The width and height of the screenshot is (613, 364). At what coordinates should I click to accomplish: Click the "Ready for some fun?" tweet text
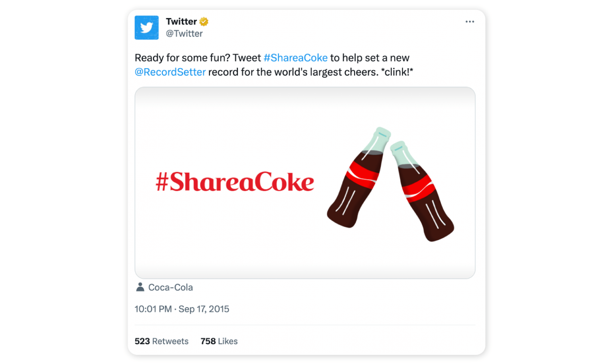pos(182,58)
